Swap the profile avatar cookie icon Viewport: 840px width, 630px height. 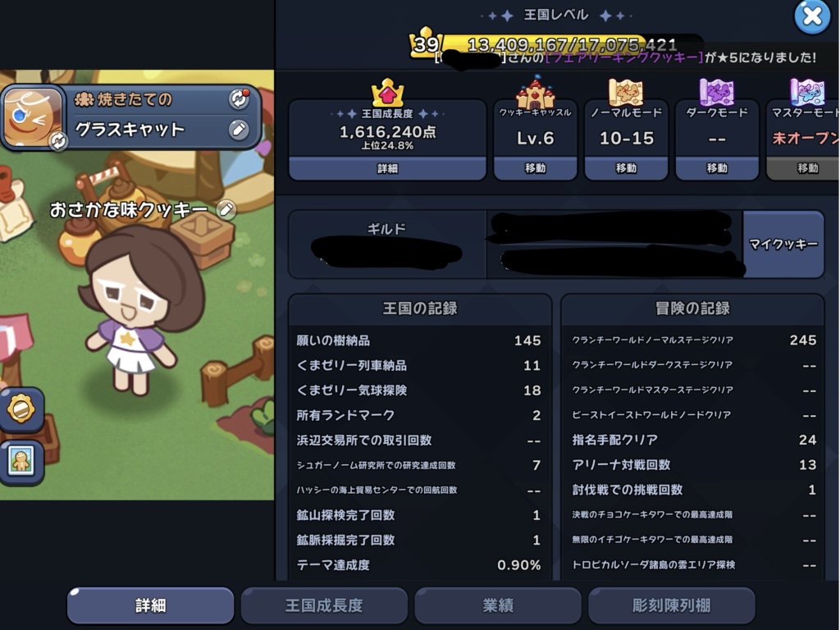pyautogui.click(x=58, y=141)
